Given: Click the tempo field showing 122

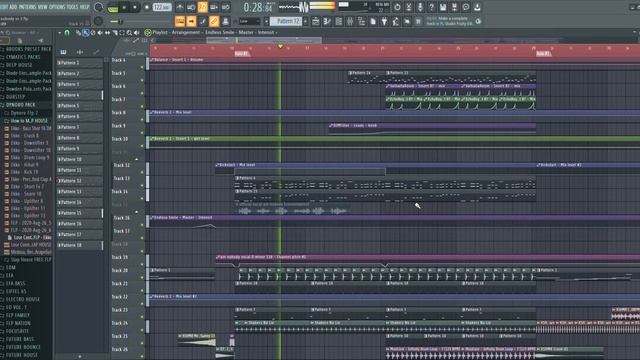Looking at the screenshot, I should pos(162,7).
